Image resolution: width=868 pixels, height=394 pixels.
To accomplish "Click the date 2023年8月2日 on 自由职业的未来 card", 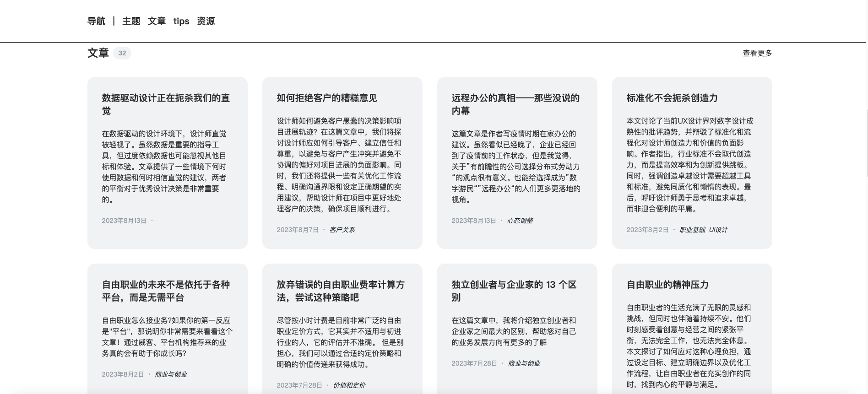I will point(123,374).
